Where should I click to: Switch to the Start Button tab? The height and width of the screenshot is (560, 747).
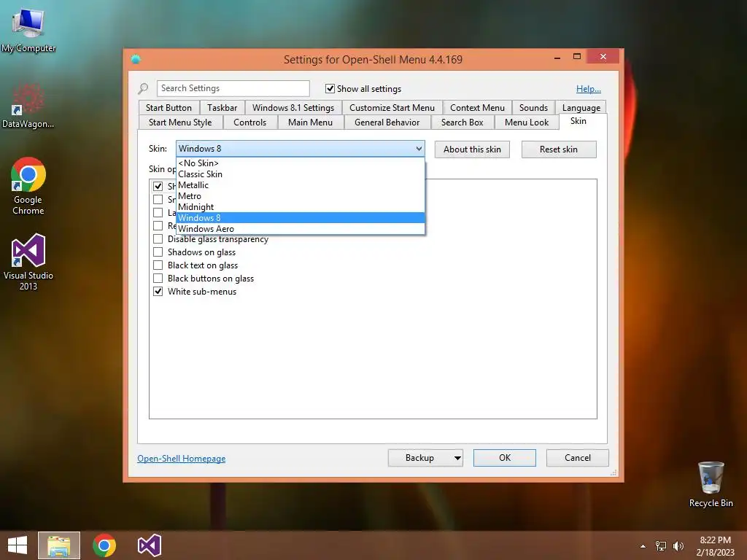pyautogui.click(x=169, y=108)
